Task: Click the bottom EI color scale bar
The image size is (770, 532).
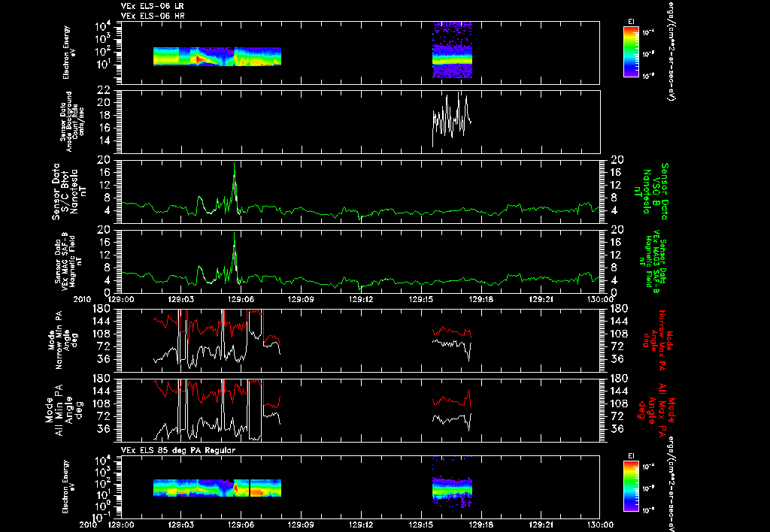Action: (631, 486)
